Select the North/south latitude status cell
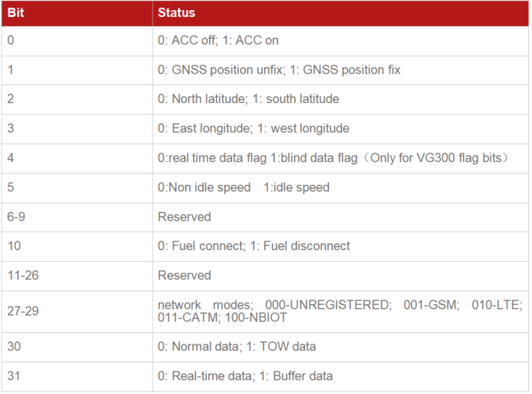The image size is (532, 394). pos(248,99)
